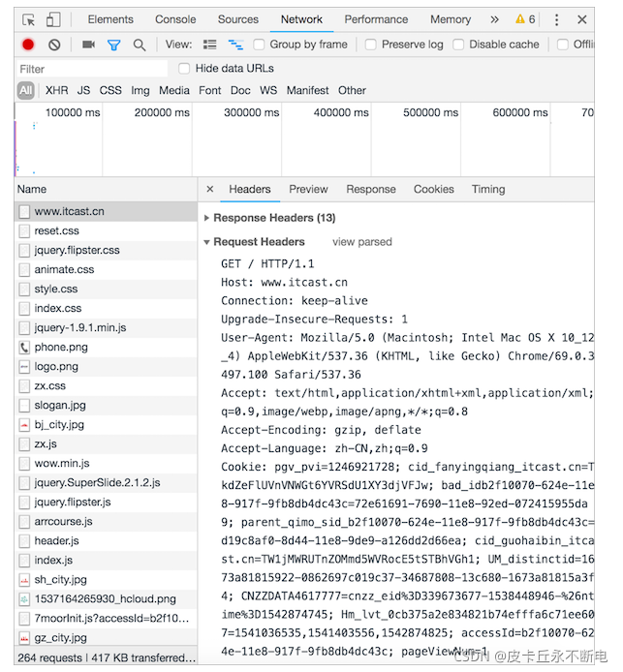Filter requests by JS
623x672 pixels.
pos(83,90)
